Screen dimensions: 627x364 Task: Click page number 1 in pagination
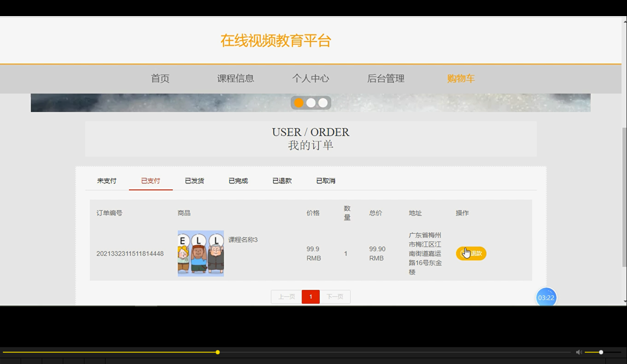tap(311, 297)
